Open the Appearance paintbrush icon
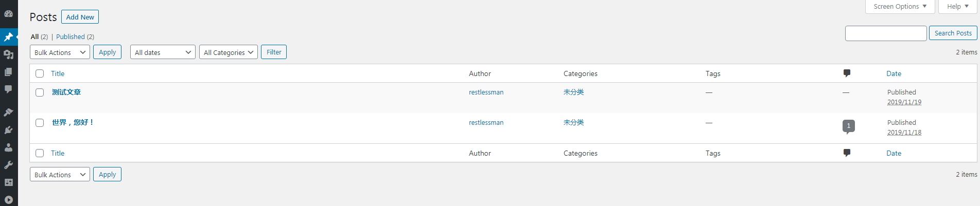This screenshot has width=980, height=206. pos(9,112)
